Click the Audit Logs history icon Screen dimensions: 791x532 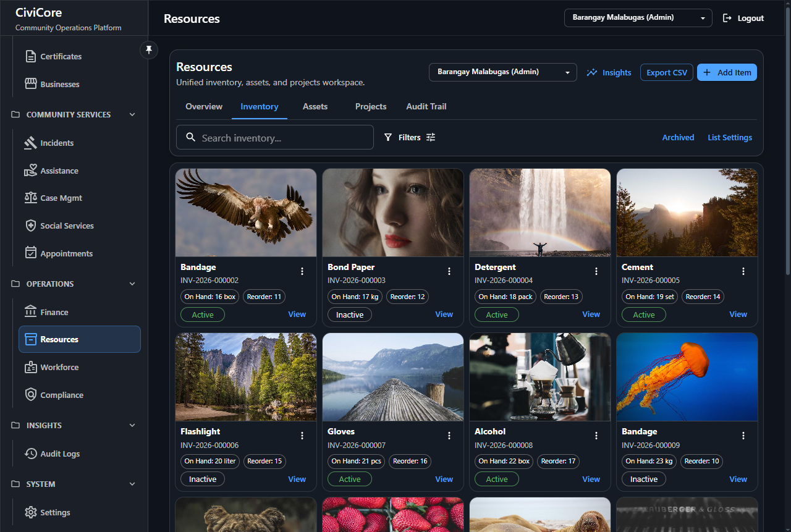pyautogui.click(x=30, y=454)
